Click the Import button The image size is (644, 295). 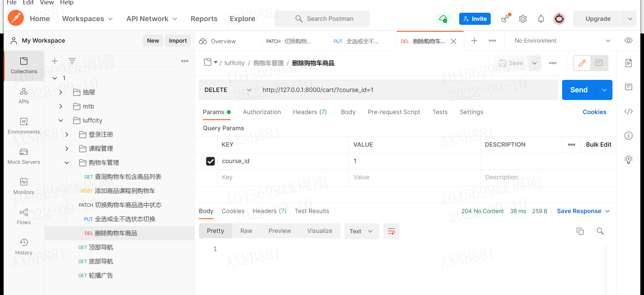[x=178, y=41]
